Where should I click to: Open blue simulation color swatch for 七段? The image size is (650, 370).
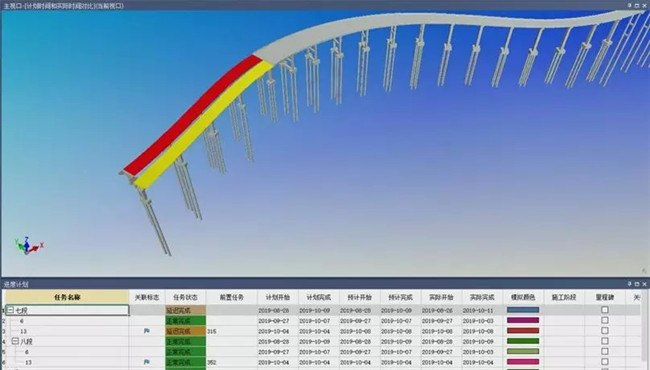[523, 310]
